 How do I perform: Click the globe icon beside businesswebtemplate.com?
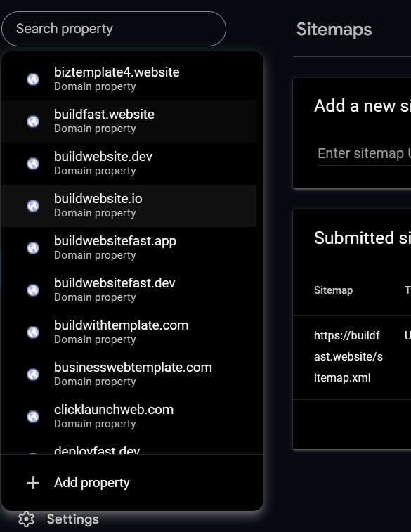pyautogui.click(x=33, y=375)
